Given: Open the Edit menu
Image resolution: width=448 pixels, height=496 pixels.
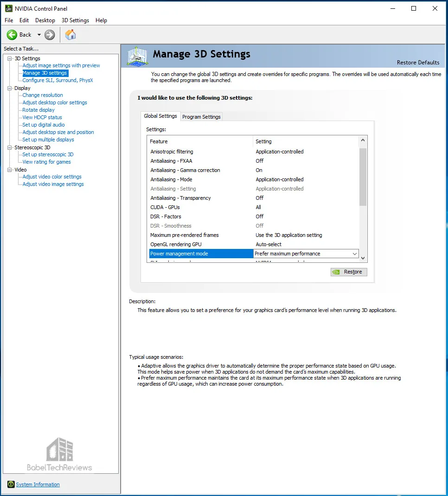Looking at the screenshot, I should tap(24, 20).
